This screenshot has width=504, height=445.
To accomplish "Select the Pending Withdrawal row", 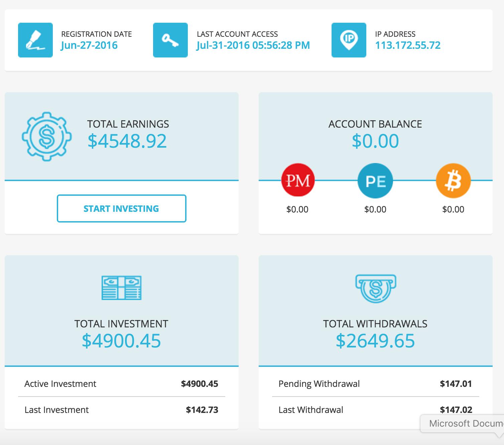I will (x=375, y=384).
